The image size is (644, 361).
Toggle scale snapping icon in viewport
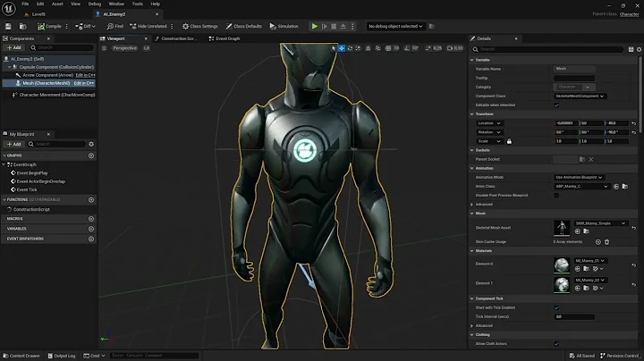[x=428, y=48]
